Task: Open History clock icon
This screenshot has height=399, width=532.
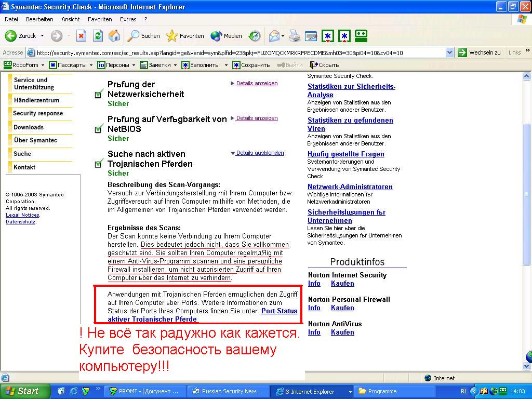Action: click(255, 36)
